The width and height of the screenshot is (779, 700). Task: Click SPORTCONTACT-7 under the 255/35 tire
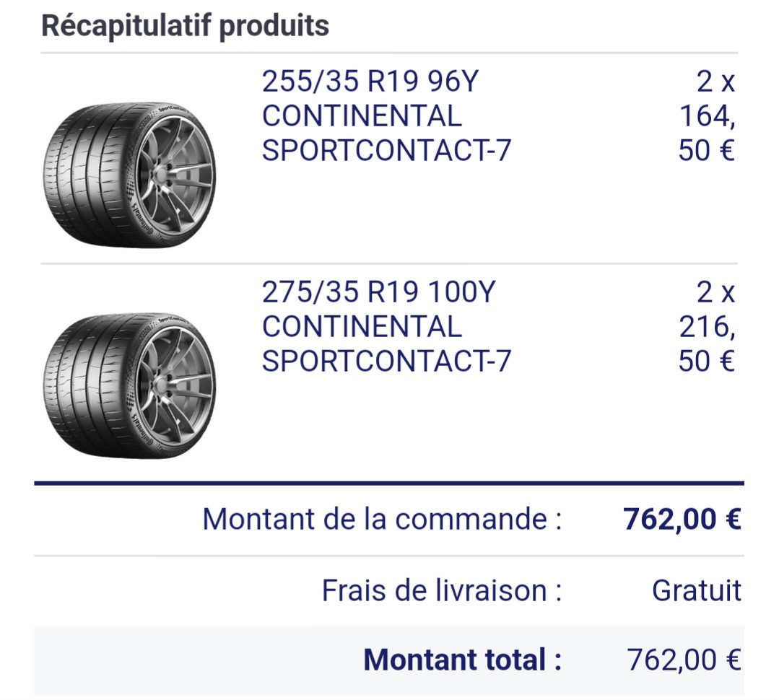(x=386, y=150)
